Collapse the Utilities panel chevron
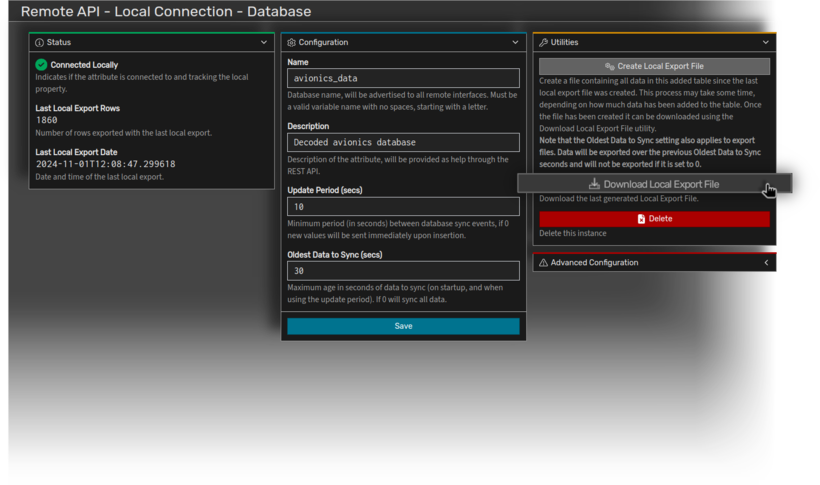Screen dimensions: 820x485 pyautogui.click(x=766, y=42)
